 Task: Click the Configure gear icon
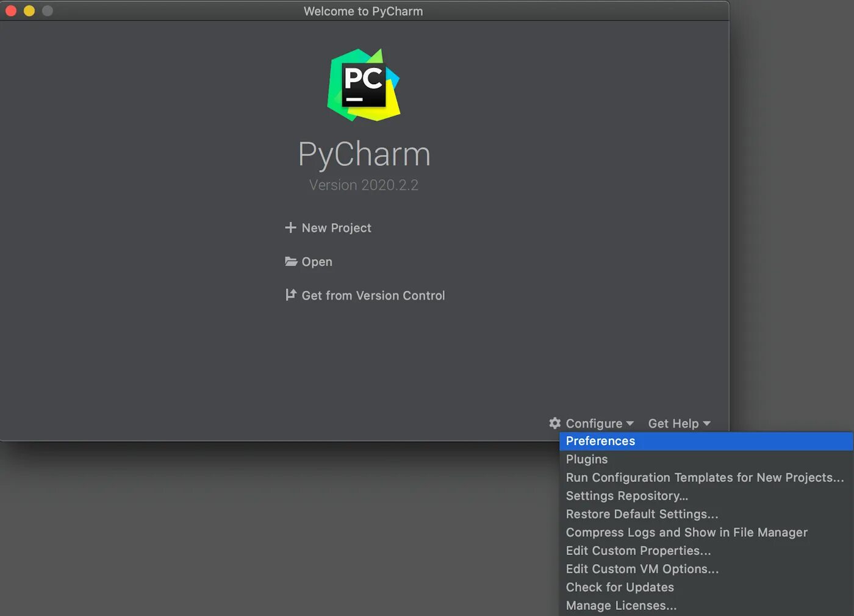[x=554, y=423]
